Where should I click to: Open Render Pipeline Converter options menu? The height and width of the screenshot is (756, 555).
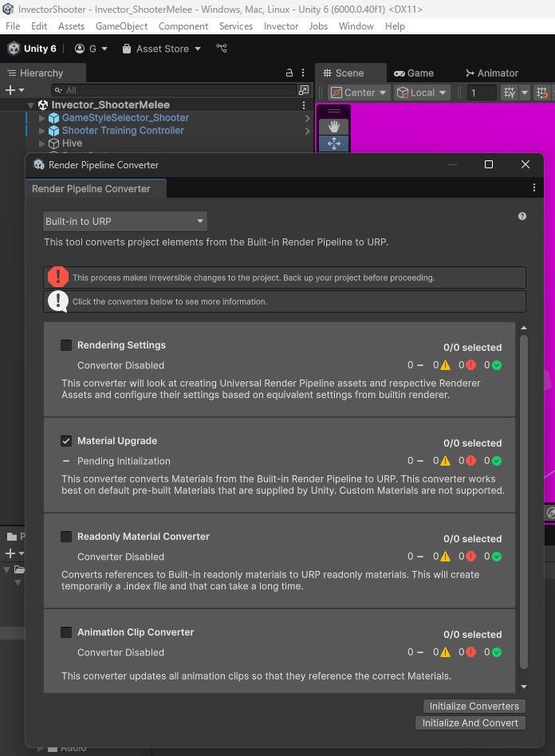point(533,187)
